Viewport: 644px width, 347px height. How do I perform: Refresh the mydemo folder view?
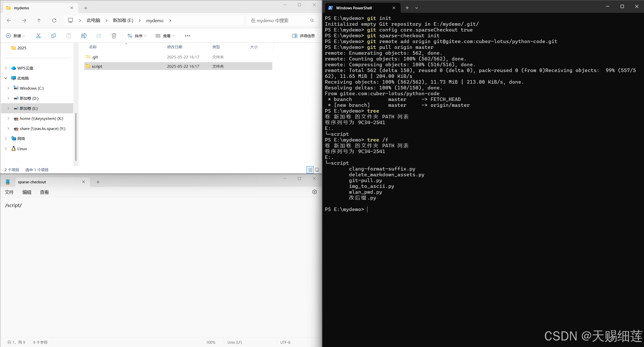[54, 20]
